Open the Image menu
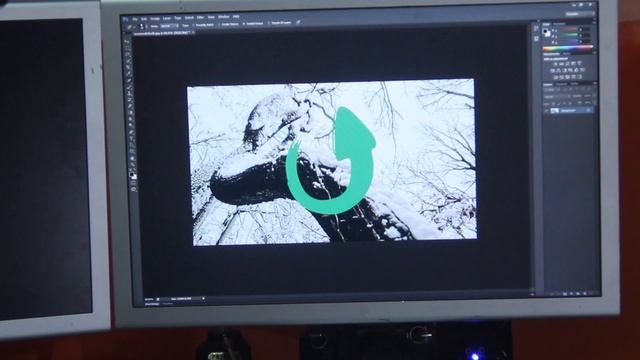 pyautogui.click(x=155, y=18)
